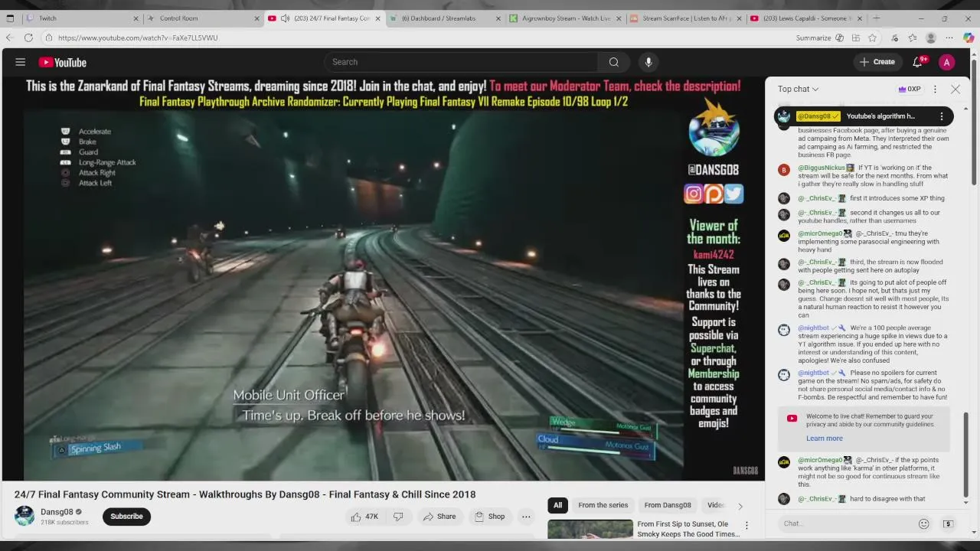Screen dimensions: 980x551
Task: Dislike the video with thumbs down
Action: [x=398, y=517]
